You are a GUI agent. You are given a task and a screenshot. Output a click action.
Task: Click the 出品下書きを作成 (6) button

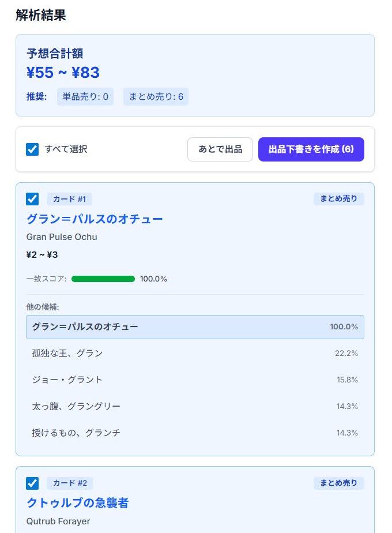pyautogui.click(x=311, y=149)
